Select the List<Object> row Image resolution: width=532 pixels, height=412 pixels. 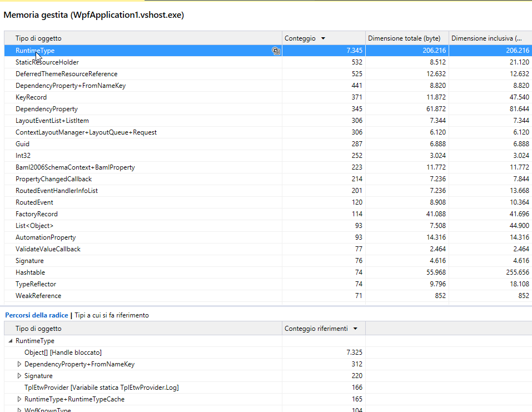(268, 226)
